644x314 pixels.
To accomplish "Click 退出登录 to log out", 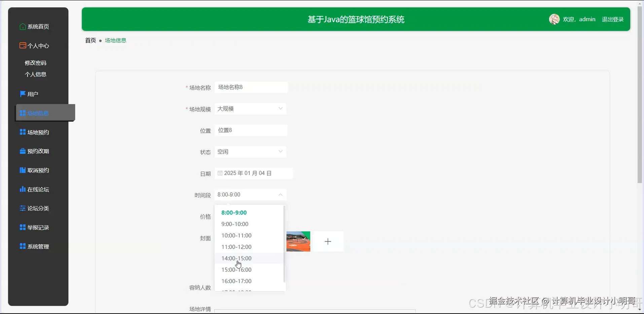I will coord(612,19).
